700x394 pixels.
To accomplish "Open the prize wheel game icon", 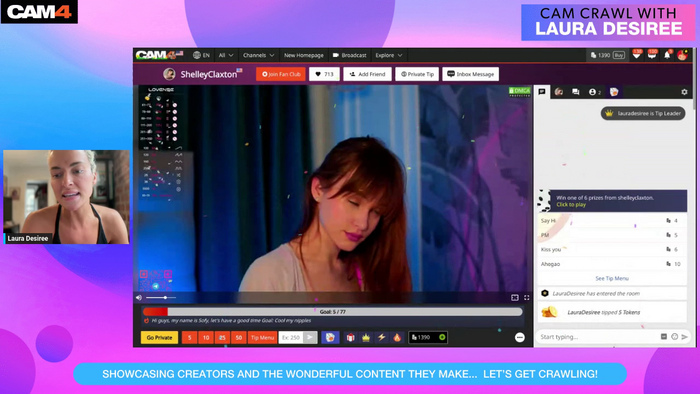I will coord(330,337).
